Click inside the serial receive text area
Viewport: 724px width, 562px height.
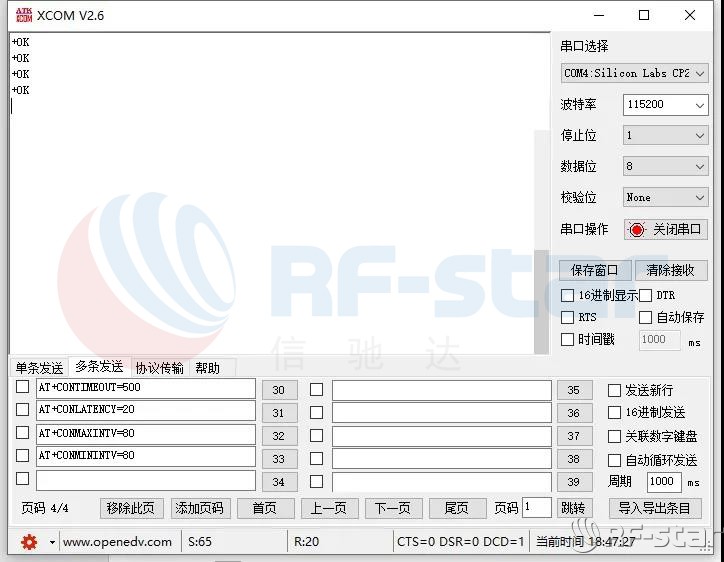tap(272, 194)
